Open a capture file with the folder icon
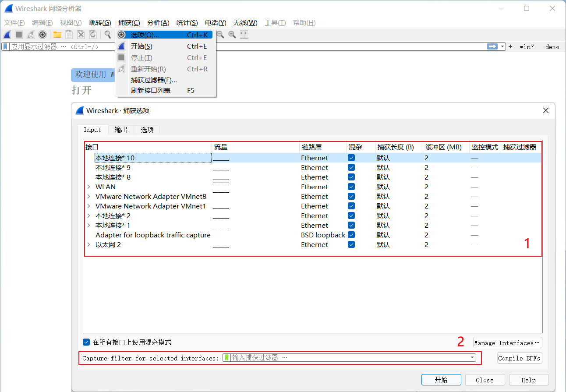 click(x=57, y=35)
